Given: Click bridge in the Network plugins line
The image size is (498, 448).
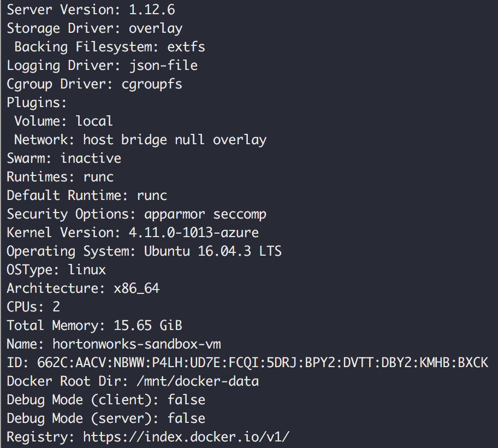Looking at the screenshot, I should [x=144, y=140].
